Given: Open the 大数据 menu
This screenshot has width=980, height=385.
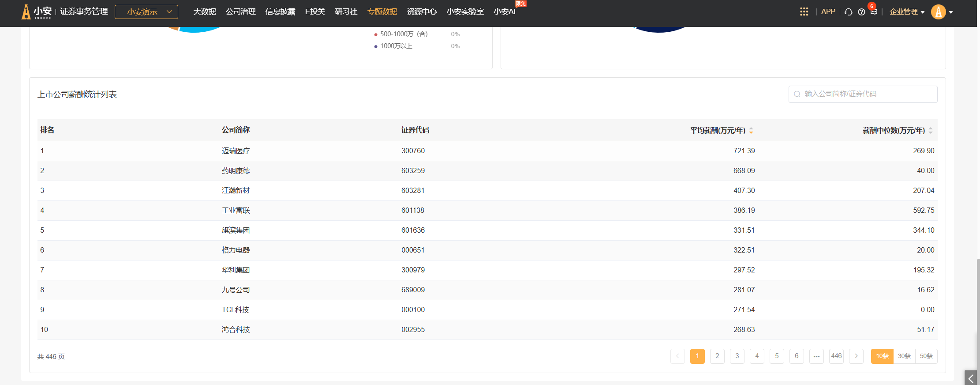Looking at the screenshot, I should pyautogui.click(x=205, y=11).
